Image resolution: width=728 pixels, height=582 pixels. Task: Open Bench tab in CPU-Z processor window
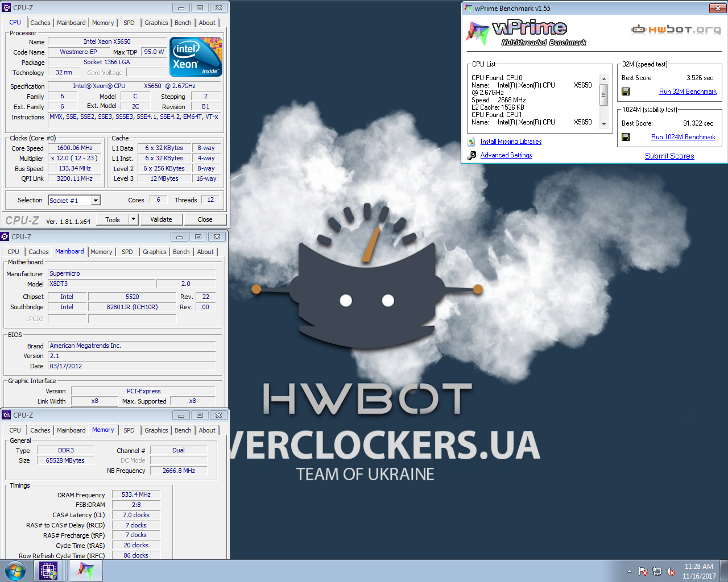183,23
